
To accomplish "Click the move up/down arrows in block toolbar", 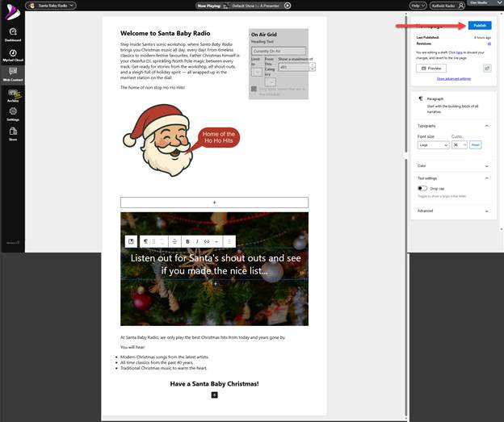I will click(162, 241).
